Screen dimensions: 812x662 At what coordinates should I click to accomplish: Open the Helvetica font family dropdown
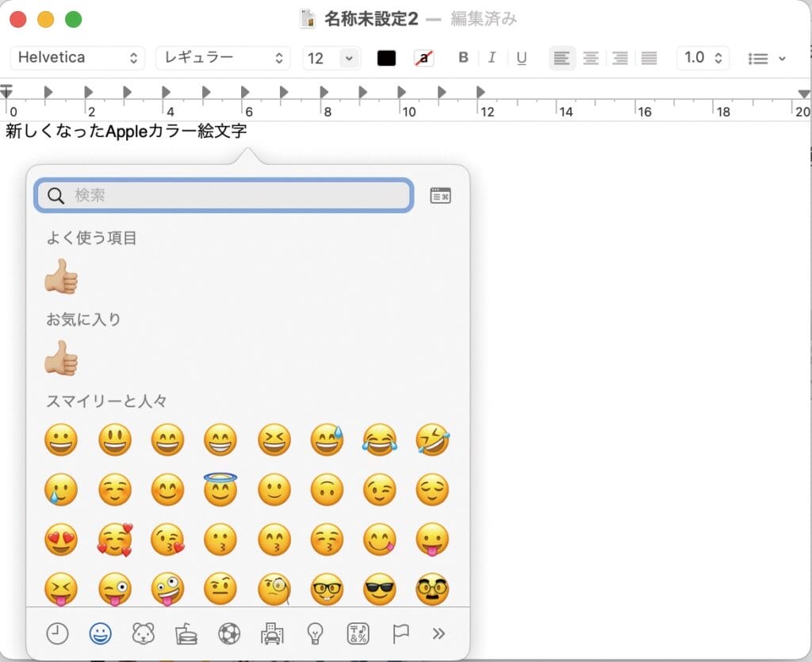[x=77, y=58]
